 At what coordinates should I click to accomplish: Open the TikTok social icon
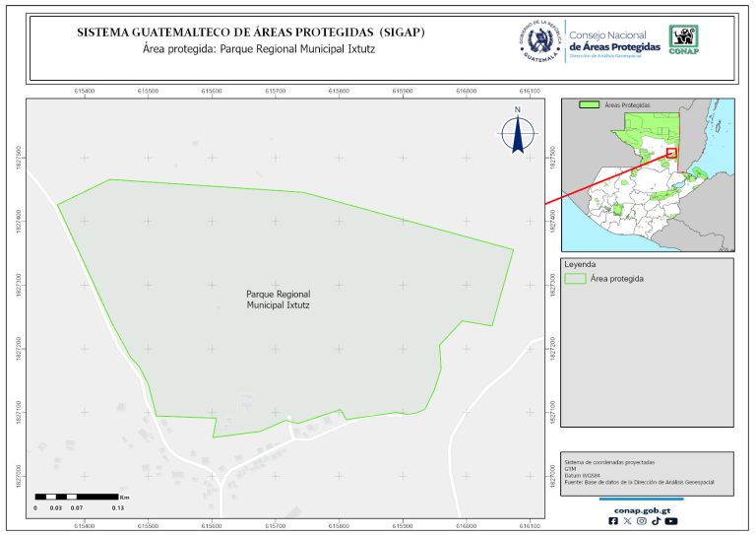pos(656,521)
